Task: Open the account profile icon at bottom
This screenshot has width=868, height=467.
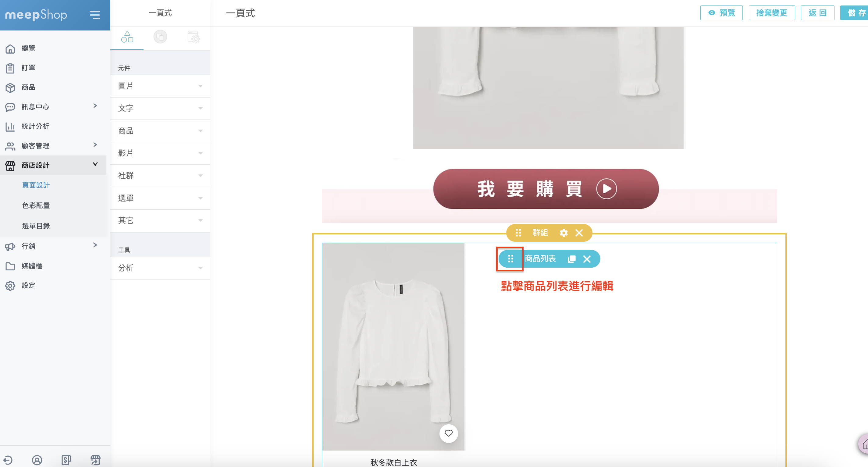Action: coord(37,460)
